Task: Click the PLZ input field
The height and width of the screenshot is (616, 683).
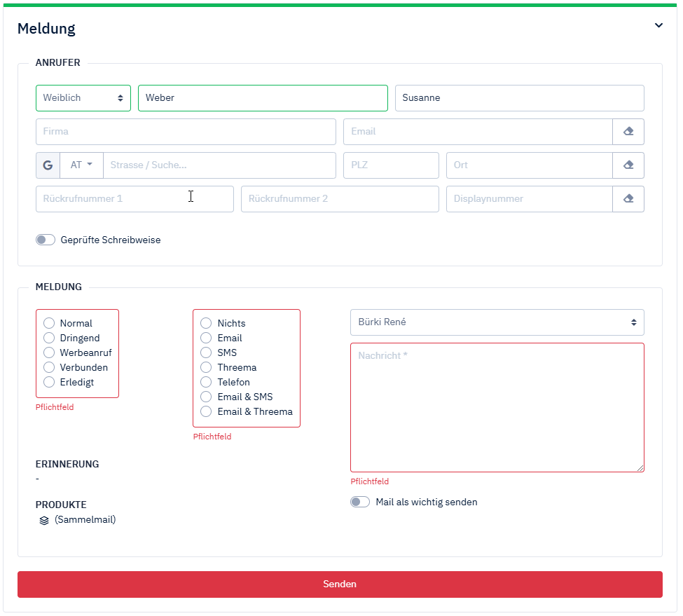Action: point(390,165)
